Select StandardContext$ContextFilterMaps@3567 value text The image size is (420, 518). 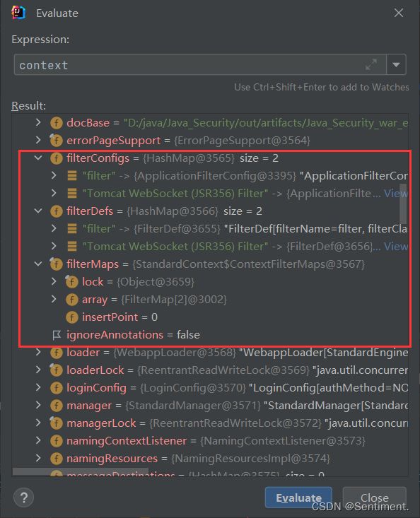point(248,264)
